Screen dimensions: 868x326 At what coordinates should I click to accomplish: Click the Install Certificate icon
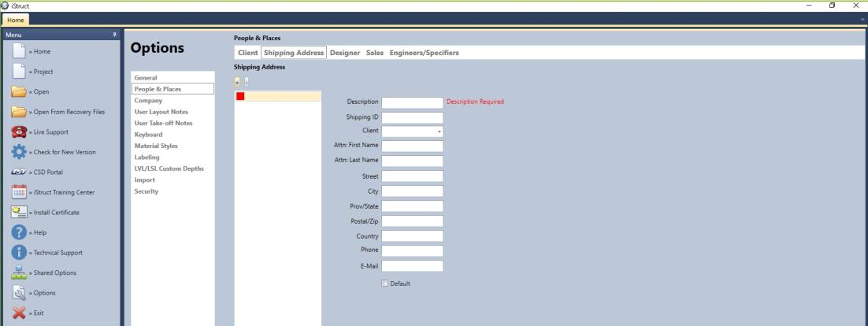[19, 212]
